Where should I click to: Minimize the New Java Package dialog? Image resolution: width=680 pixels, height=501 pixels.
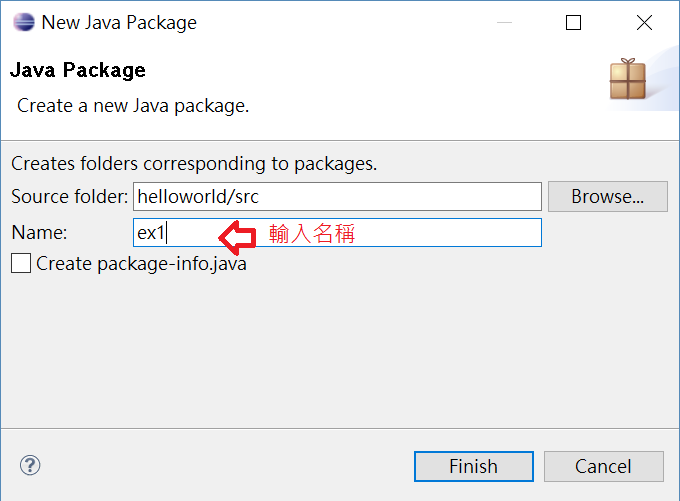(x=504, y=23)
